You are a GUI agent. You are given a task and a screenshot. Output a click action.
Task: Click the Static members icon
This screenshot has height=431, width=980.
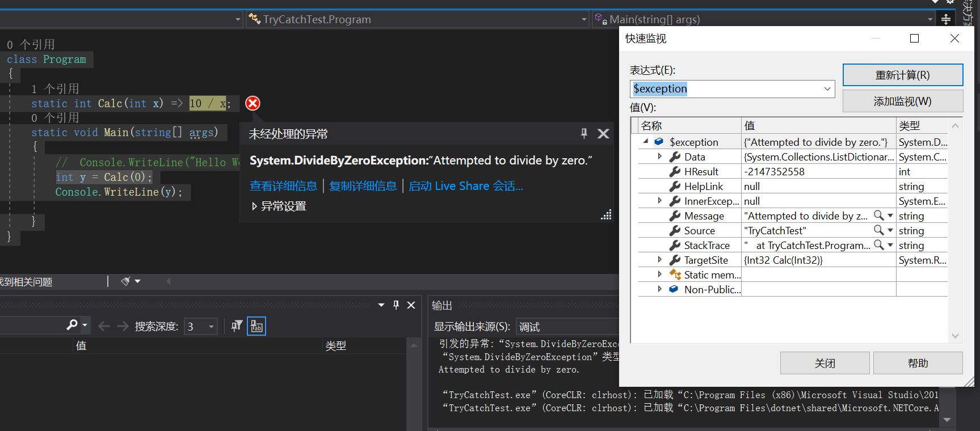click(675, 274)
